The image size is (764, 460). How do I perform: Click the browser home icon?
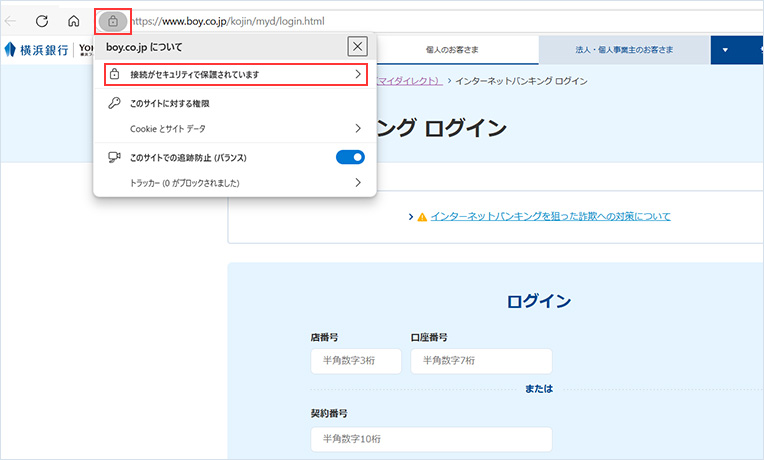tap(73, 21)
